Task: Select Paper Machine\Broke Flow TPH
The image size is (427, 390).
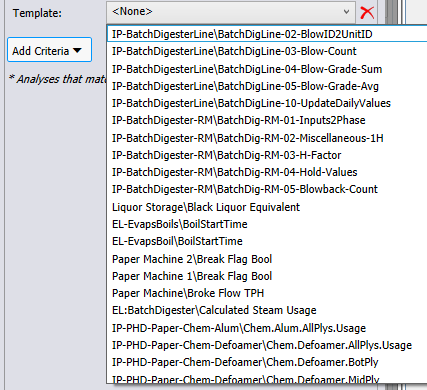Action: [x=267, y=293]
